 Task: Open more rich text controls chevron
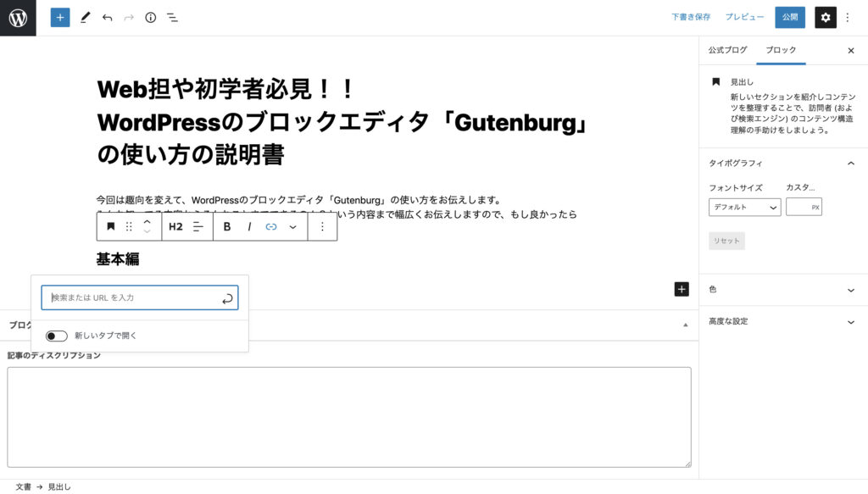292,226
